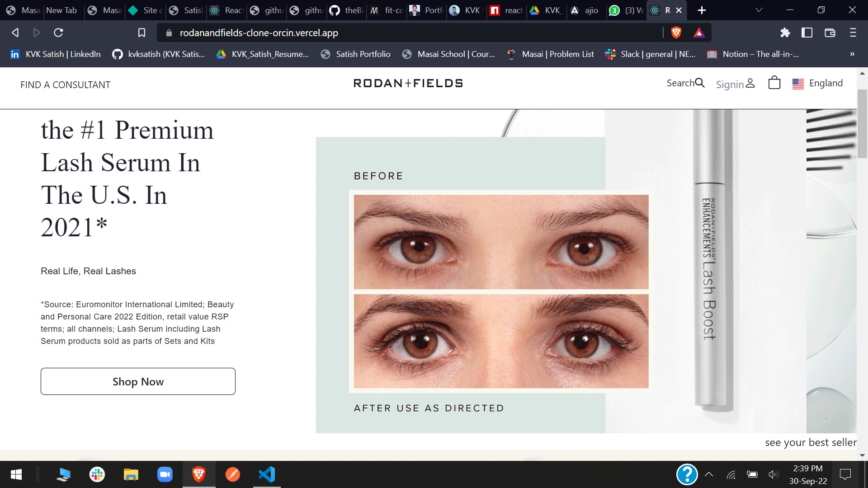Open Slack from the taskbar

pos(97,474)
